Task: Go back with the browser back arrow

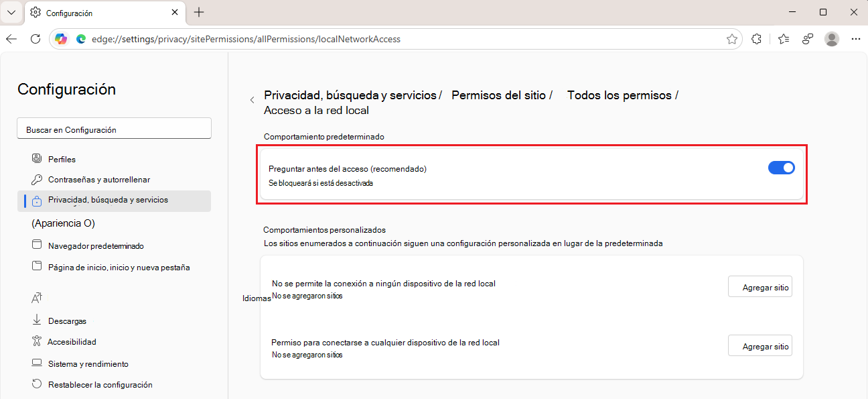Action: click(x=11, y=39)
